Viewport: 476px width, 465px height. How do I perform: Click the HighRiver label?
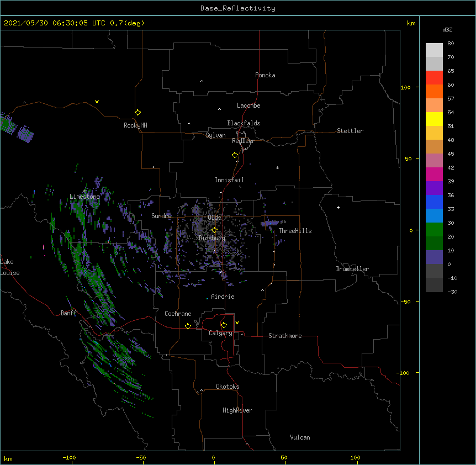(x=237, y=410)
